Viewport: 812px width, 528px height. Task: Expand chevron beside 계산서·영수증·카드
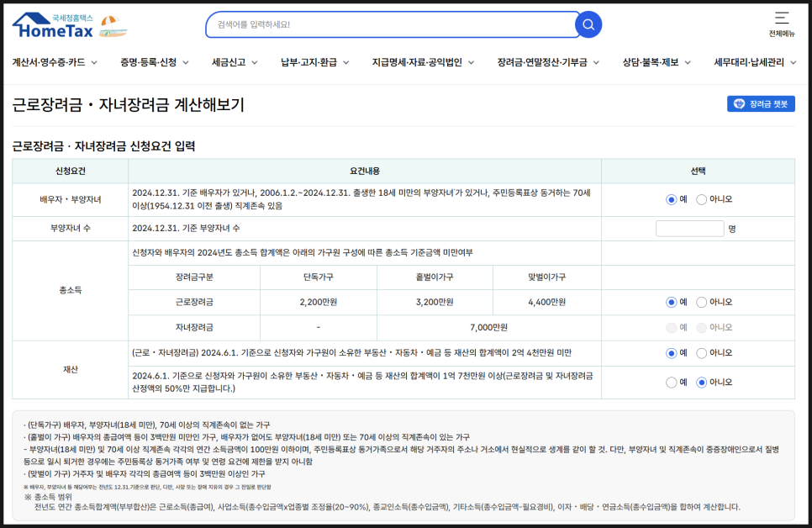point(94,63)
